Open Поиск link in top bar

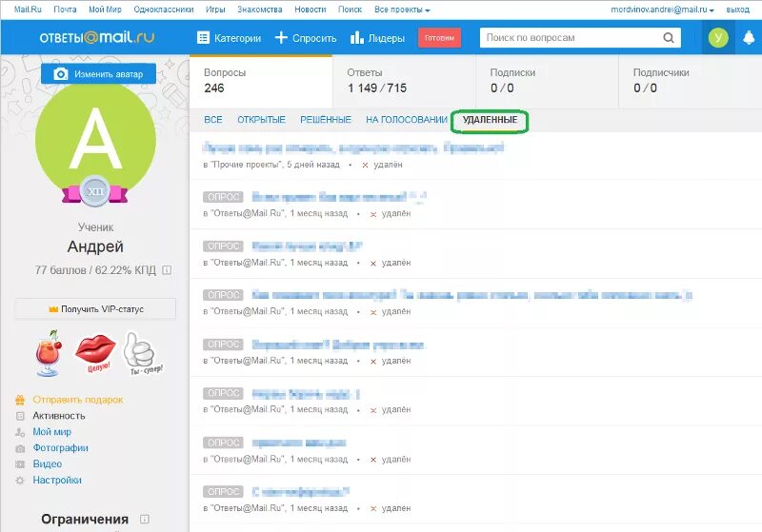pyautogui.click(x=350, y=10)
